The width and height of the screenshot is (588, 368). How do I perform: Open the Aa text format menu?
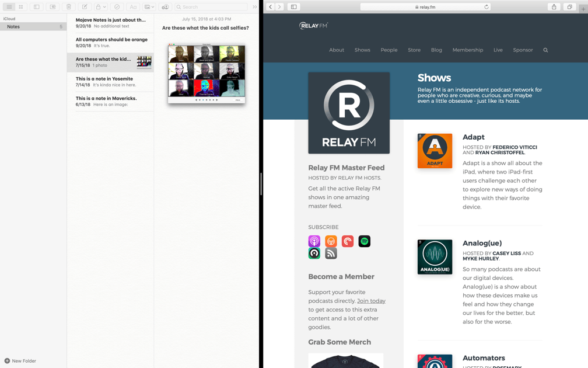[x=133, y=7]
